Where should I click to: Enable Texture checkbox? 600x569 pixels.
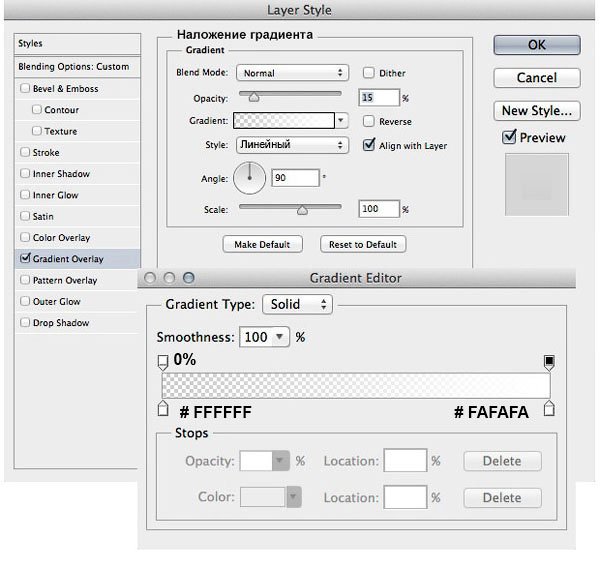point(37,131)
